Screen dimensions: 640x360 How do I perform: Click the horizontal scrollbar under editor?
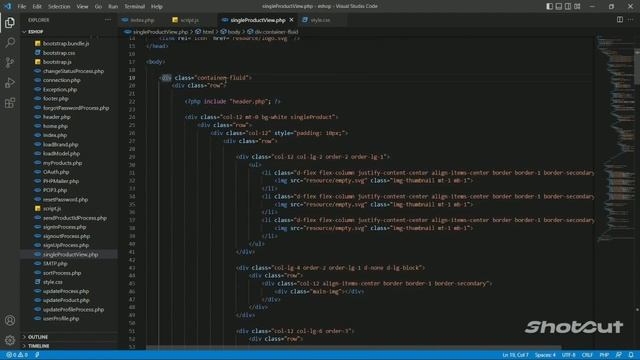click(x=353, y=348)
